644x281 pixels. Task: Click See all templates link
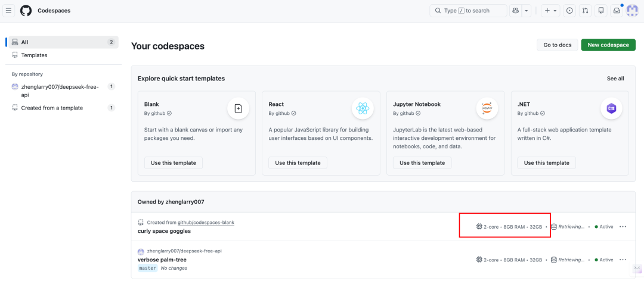615,79
